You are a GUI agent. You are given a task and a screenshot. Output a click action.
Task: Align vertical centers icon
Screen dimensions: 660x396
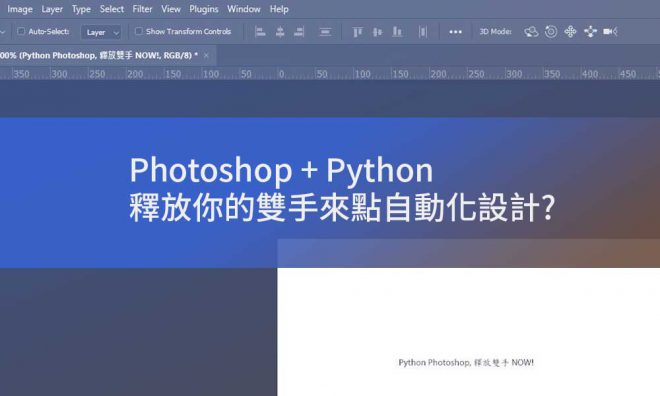tap(378, 32)
